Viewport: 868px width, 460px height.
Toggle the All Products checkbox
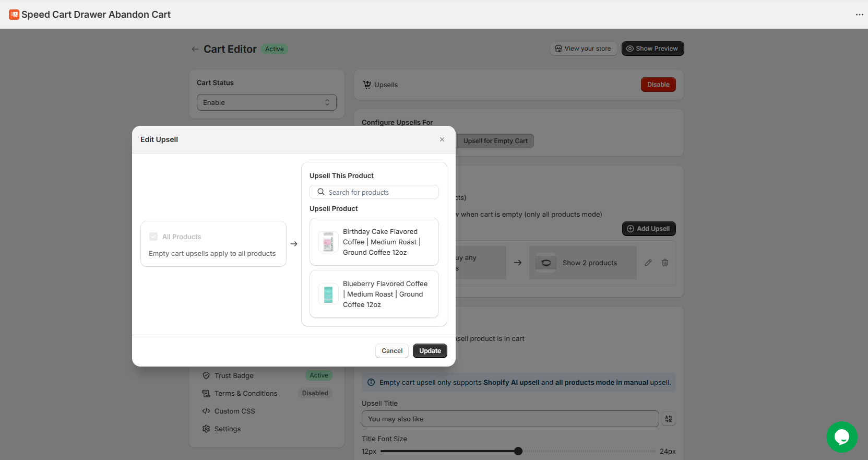153,237
